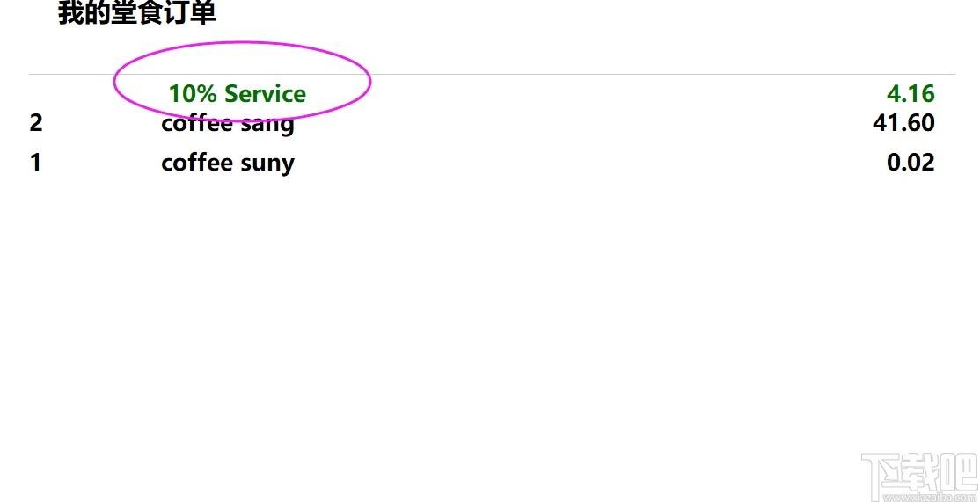Click the pink ellipse annotation outline
This screenshot has width=980, height=502.
[x=243, y=81]
